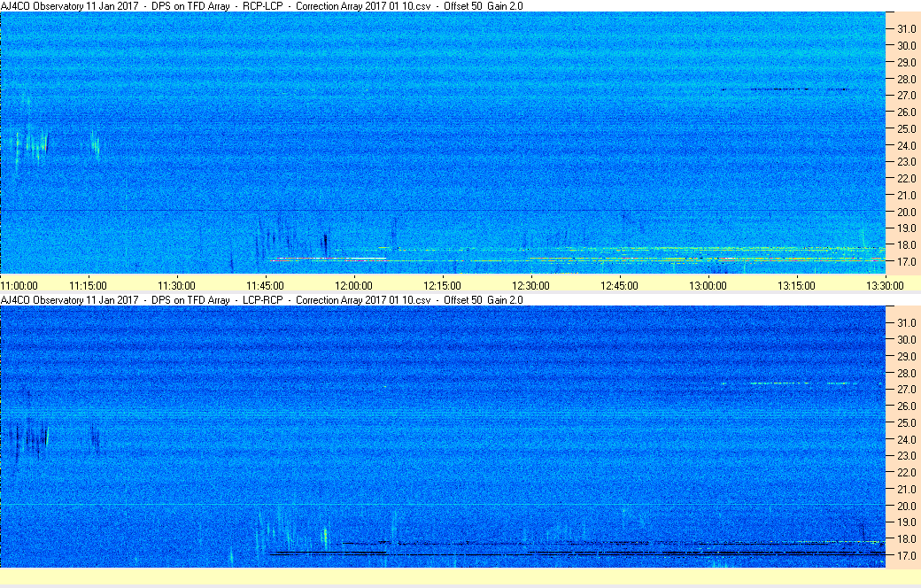
Task: Click the 11:15:00 time axis label
Action: tap(88, 285)
